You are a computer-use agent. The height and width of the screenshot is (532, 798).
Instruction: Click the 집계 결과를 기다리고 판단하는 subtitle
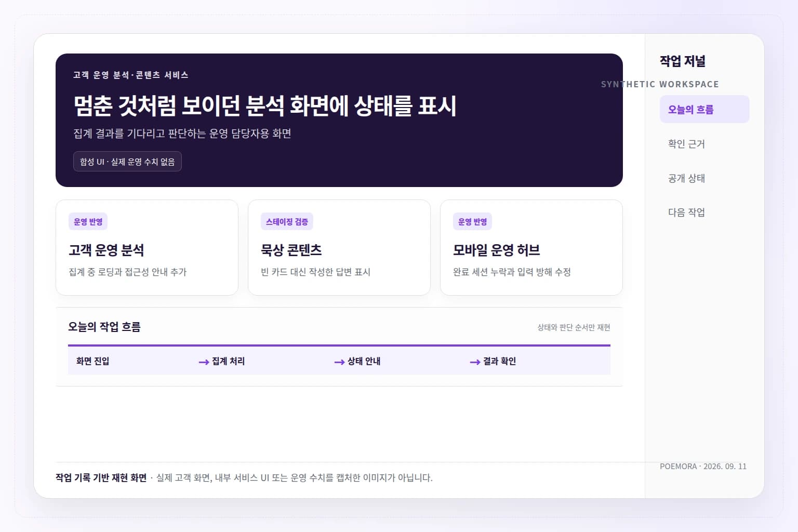pos(182,134)
